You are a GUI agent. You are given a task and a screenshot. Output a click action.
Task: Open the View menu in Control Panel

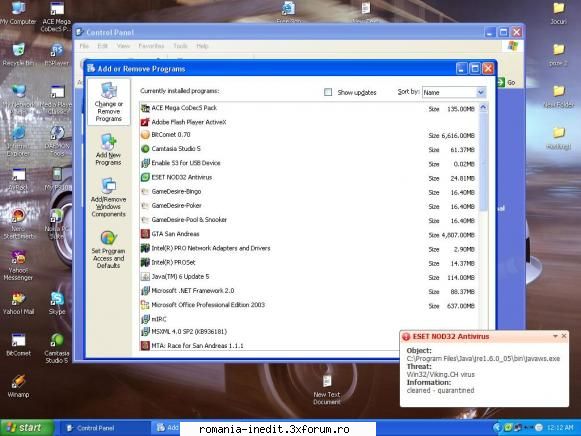tap(123, 46)
